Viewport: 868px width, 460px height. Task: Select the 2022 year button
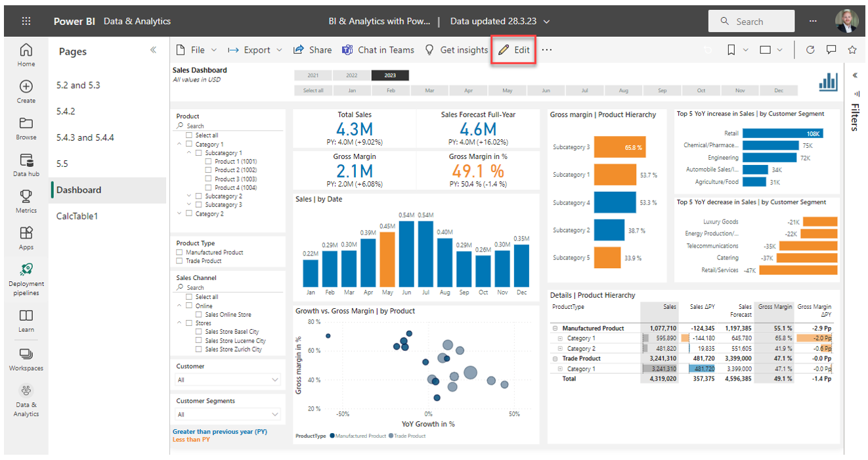point(352,76)
